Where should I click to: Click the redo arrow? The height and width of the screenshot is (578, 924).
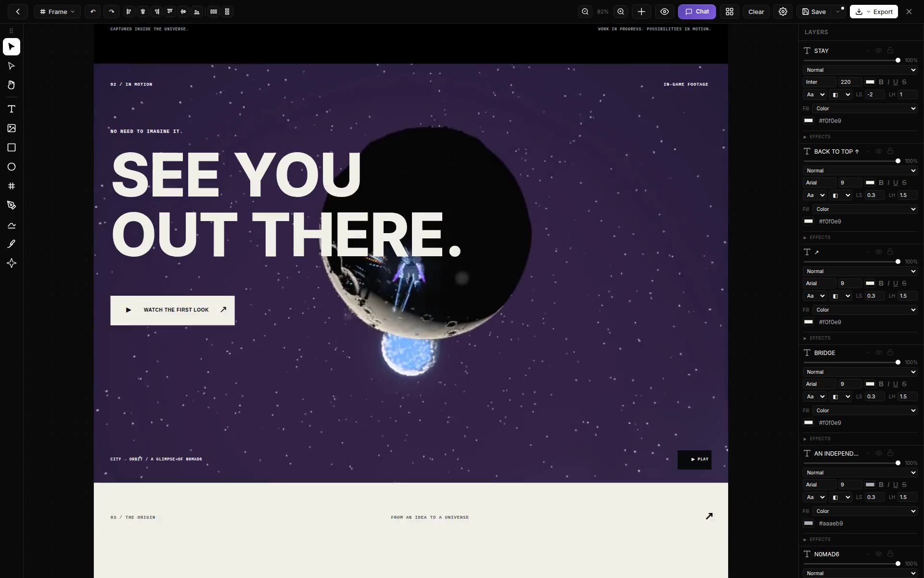tap(112, 12)
